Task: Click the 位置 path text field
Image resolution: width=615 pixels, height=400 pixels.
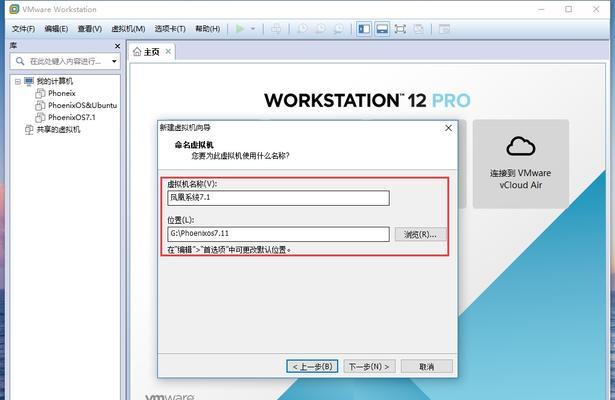Action: [x=278, y=234]
